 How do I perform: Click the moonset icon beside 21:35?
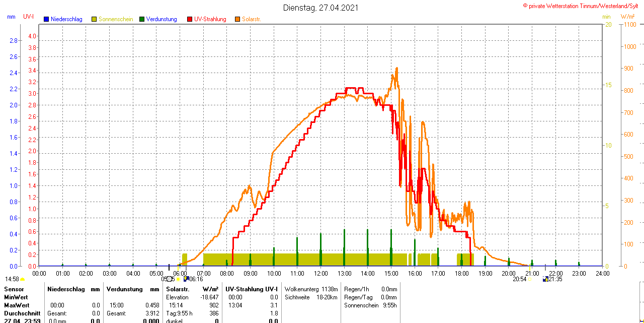(x=545, y=279)
